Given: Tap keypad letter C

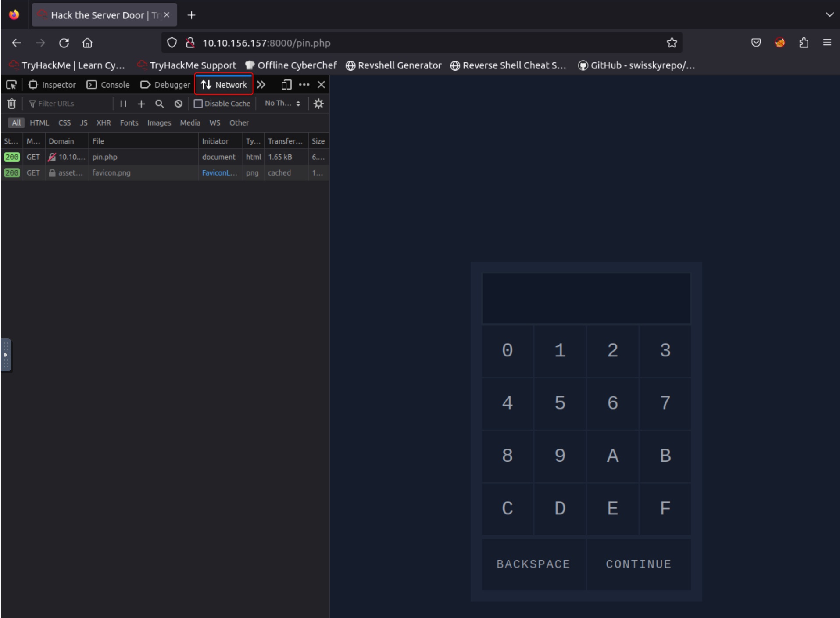Looking at the screenshot, I should [508, 508].
